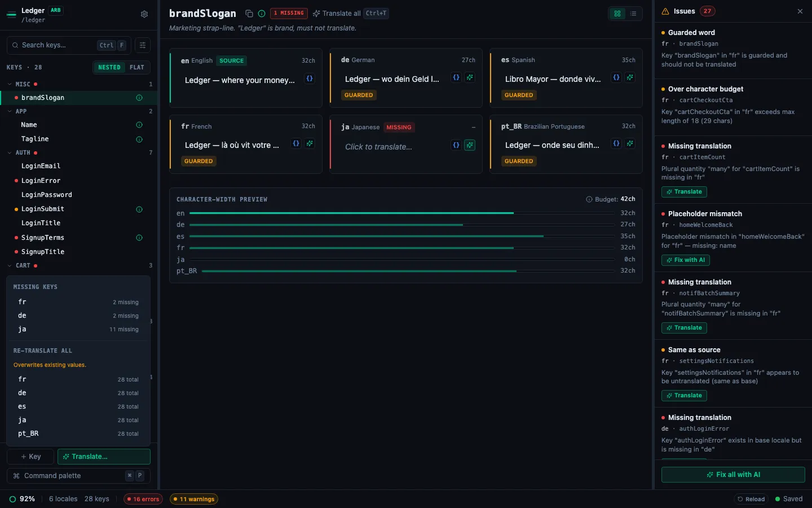
Task: Click the 92% completion status indicator
Action: point(22,499)
